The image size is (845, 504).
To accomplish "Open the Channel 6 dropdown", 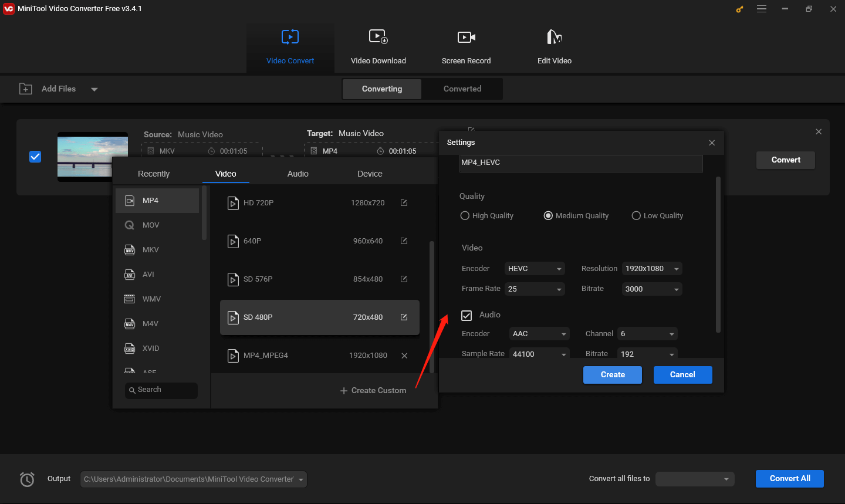I will point(647,334).
